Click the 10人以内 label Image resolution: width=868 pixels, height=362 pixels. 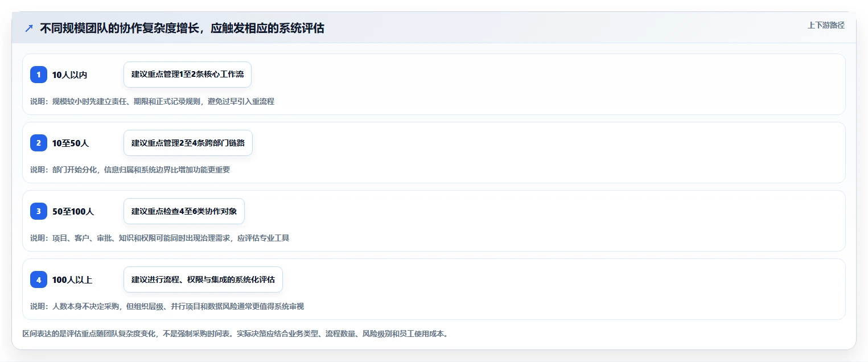[x=69, y=75]
